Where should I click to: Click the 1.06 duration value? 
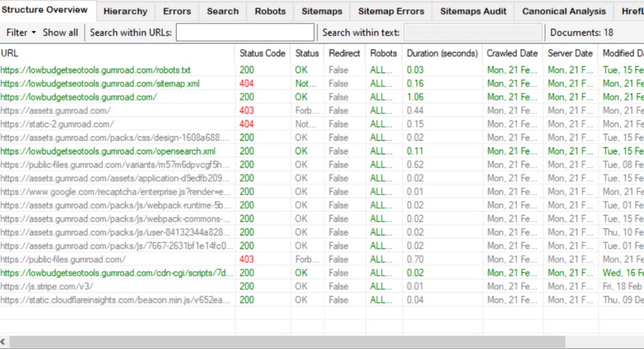[x=415, y=97]
